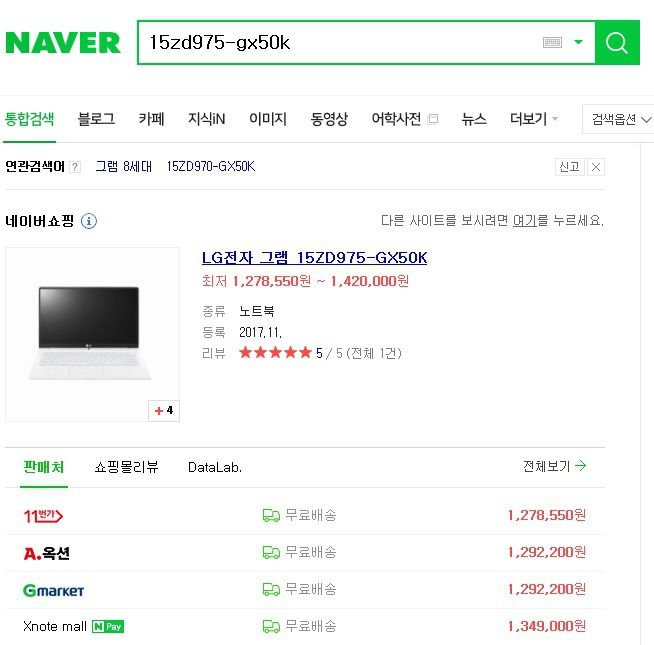Viewport: 654px width, 645px height.
Task: Click related search 15ZD970-GX50K
Action: [x=211, y=166]
